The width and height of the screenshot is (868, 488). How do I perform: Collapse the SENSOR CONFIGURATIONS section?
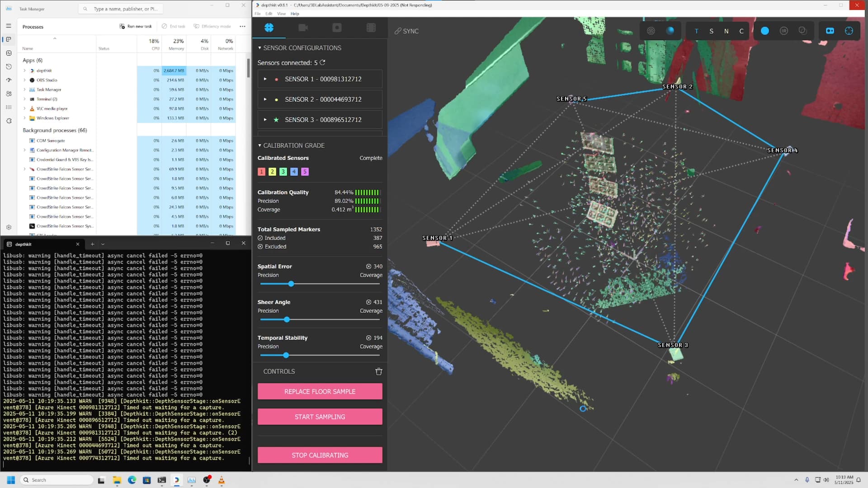(x=259, y=48)
